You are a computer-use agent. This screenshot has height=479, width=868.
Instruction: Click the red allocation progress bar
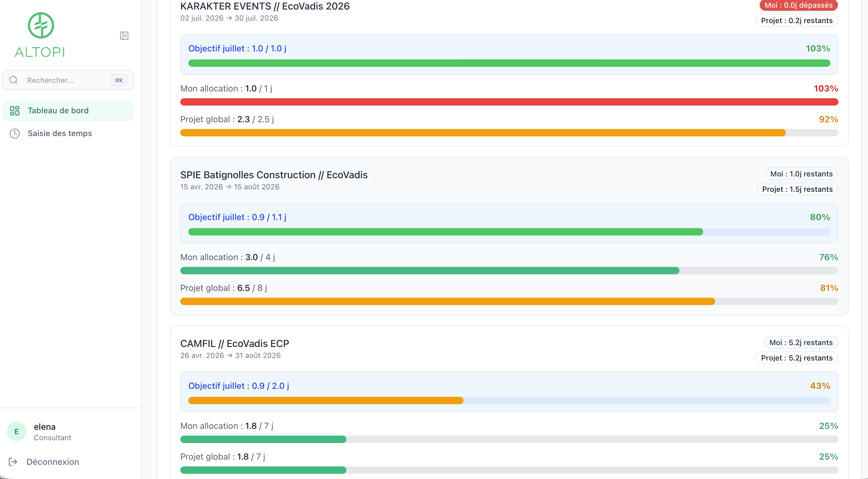point(509,102)
